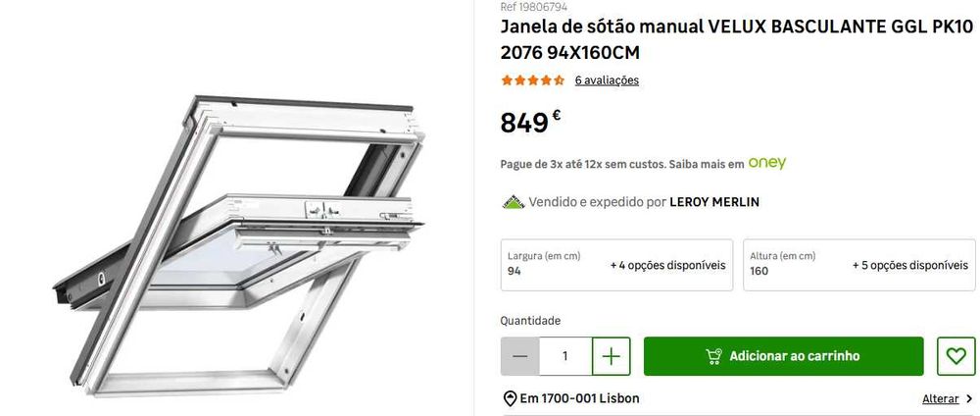
Task: Click Alterar to change delivery location
Action: [x=940, y=398]
